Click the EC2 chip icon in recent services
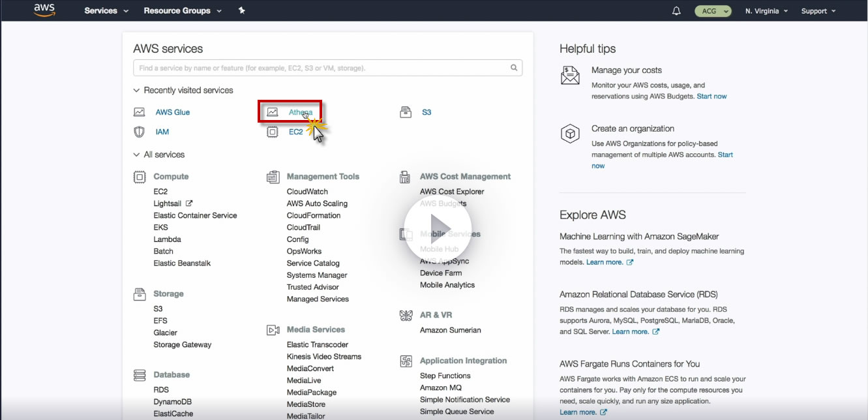The width and height of the screenshot is (868, 420). click(x=273, y=132)
